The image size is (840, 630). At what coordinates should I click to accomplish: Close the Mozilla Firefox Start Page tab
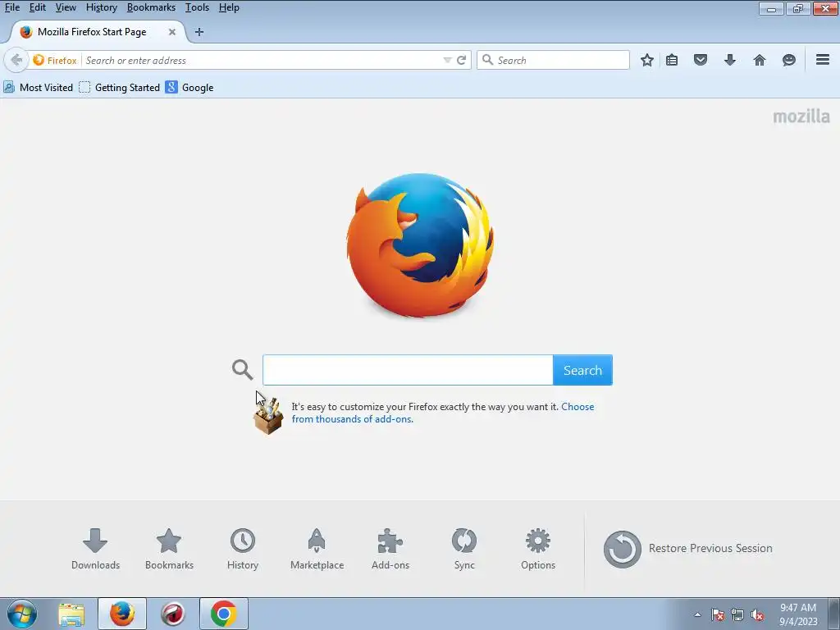[172, 32]
